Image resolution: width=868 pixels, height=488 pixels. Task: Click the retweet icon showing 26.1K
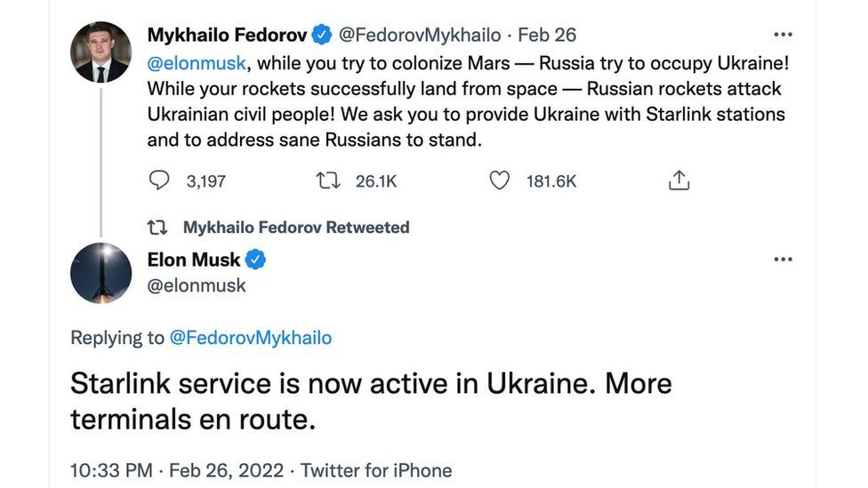point(328,180)
